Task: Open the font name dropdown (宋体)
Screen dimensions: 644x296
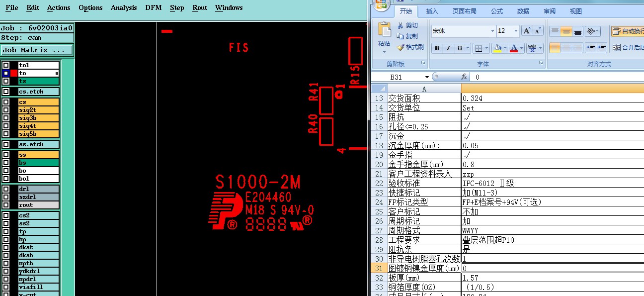Action: click(x=492, y=31)
